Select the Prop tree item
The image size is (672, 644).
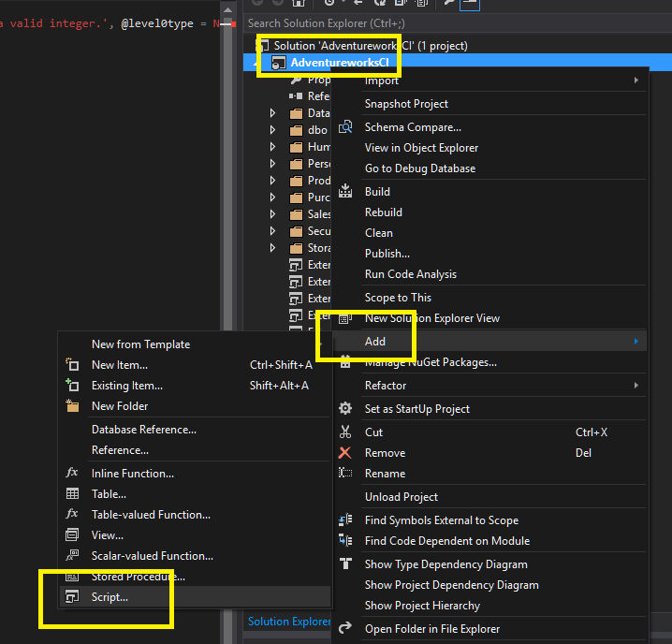(311, 80)
